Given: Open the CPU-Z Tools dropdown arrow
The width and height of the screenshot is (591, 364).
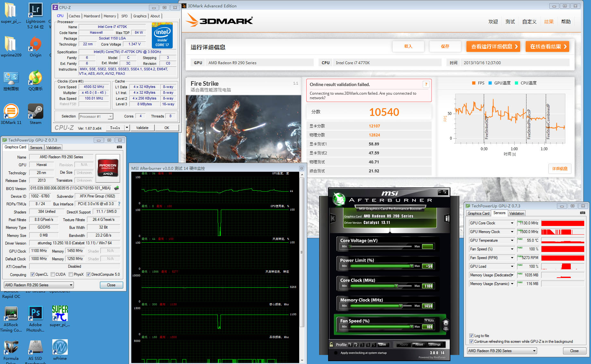Looking at the screenshot, I should (127, 128).
